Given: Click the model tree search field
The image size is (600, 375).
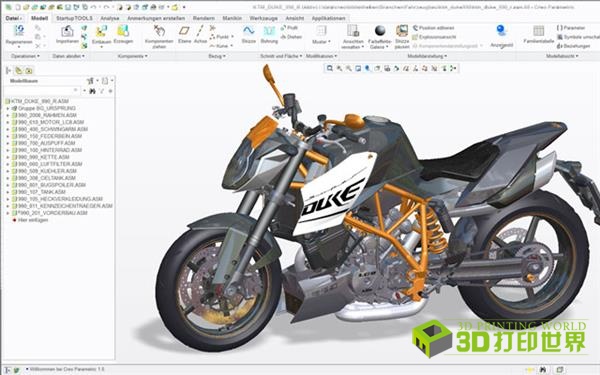Looking at the screenshot, I should [x=41, y=91].
